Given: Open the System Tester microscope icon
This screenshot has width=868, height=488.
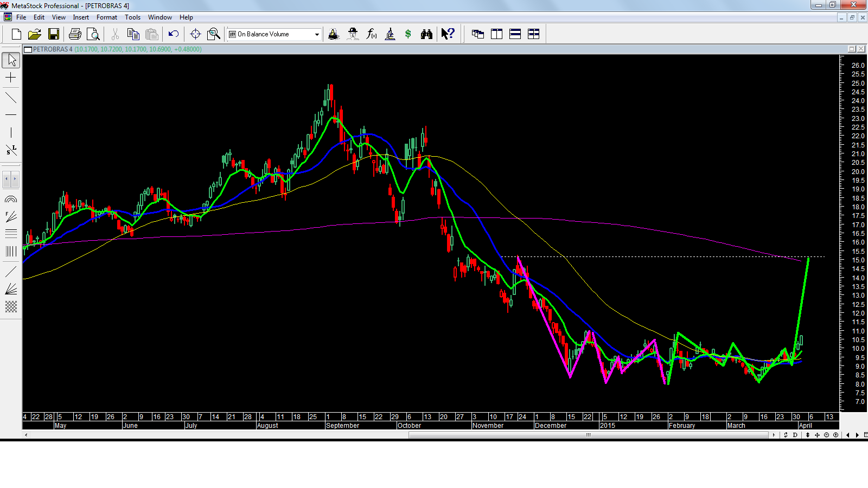Looking at the screenshot, I should point(390,34).
